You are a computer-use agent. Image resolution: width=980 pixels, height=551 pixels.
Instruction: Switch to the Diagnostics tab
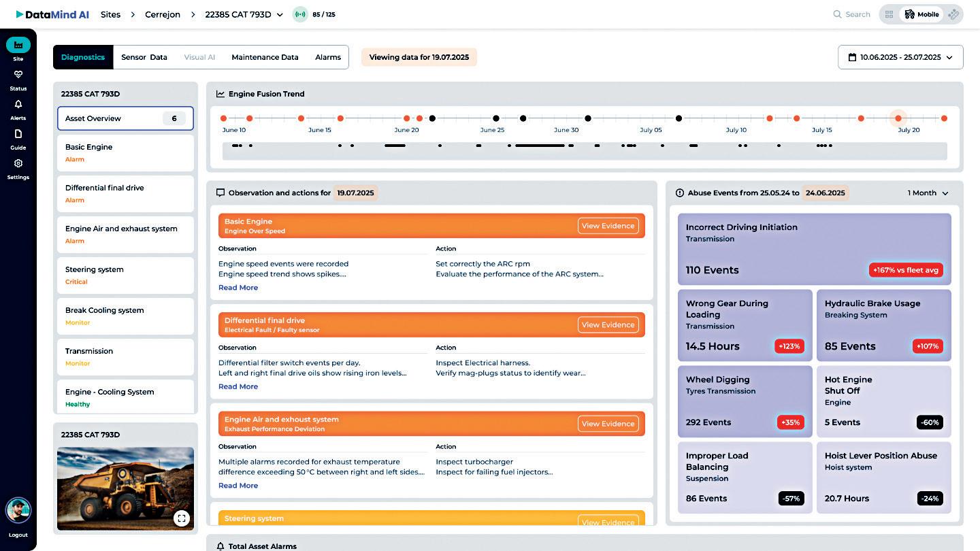(x=83, y=57)
